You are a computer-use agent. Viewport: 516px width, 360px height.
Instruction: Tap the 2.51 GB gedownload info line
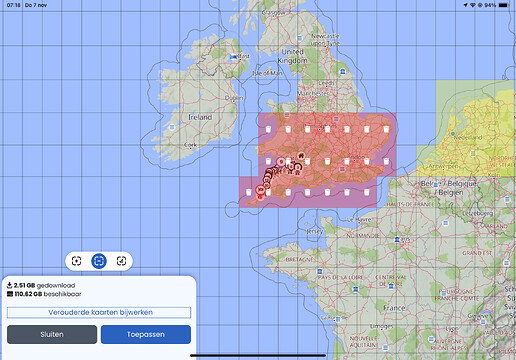(x=41, y=285)
